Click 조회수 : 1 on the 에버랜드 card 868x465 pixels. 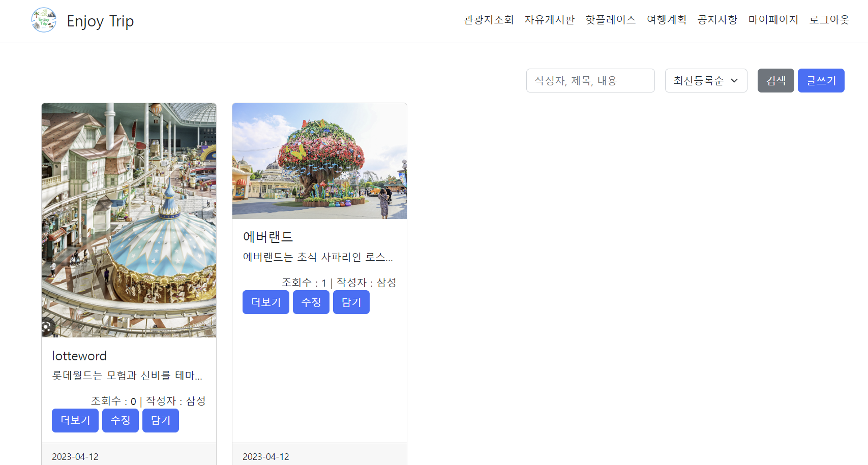click(304, 283)
